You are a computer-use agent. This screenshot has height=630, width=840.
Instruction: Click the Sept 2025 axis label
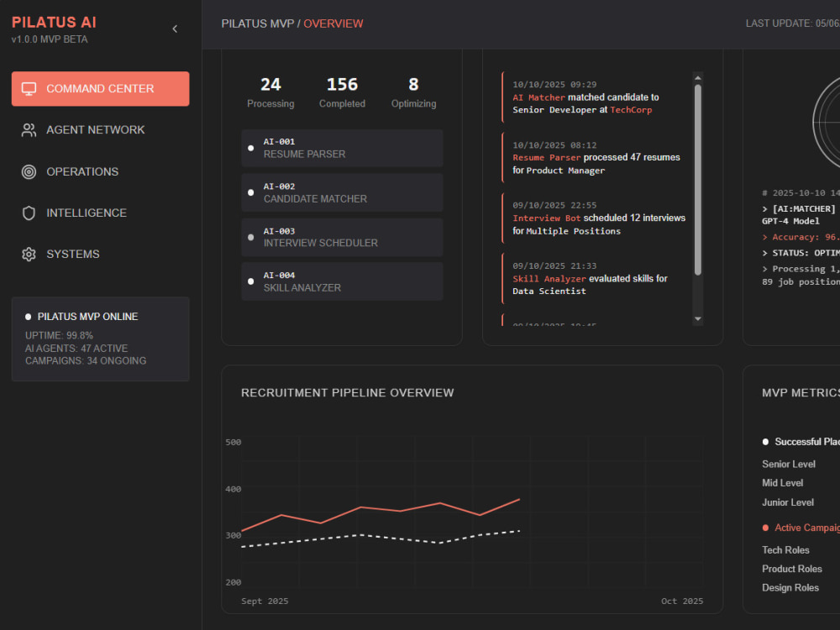(265, 601)
